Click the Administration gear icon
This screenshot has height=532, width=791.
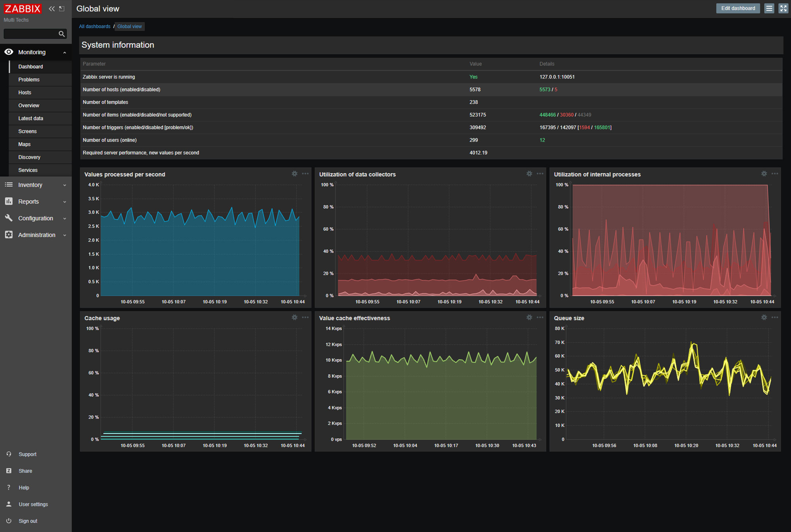click(9, 235)
